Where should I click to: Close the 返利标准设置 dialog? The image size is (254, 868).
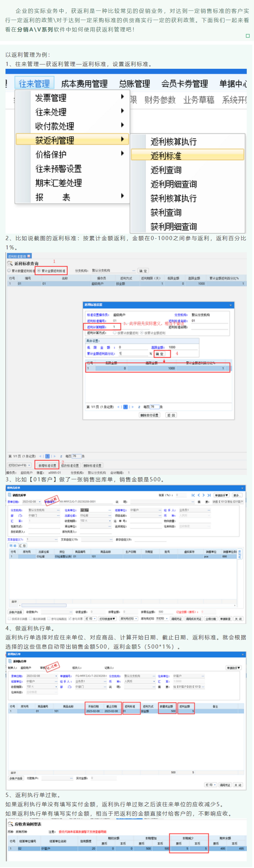coord(231,305)
